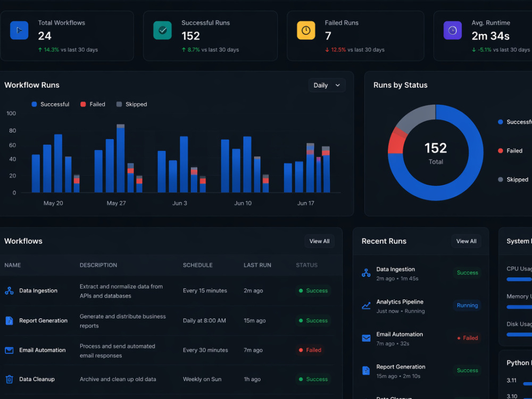Viewport: 532px width, 399px height.
Task: Click View All in Workflows panel
Action: 319,241
